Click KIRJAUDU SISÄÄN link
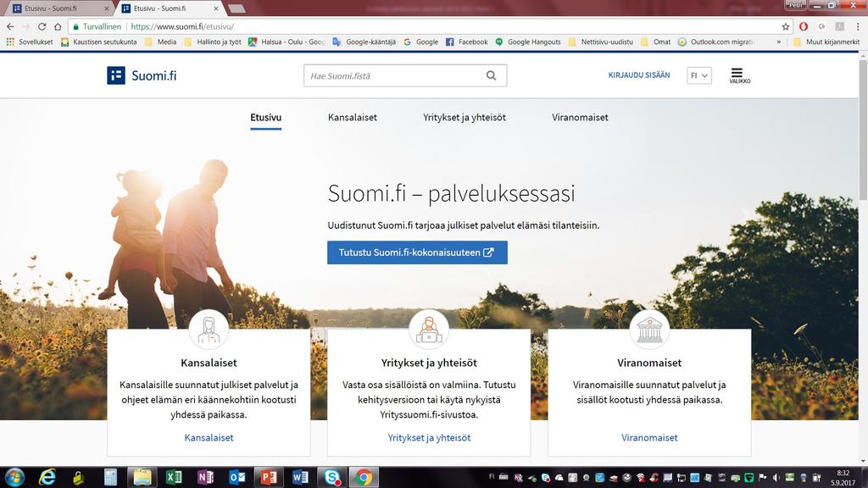 (639, 75)
